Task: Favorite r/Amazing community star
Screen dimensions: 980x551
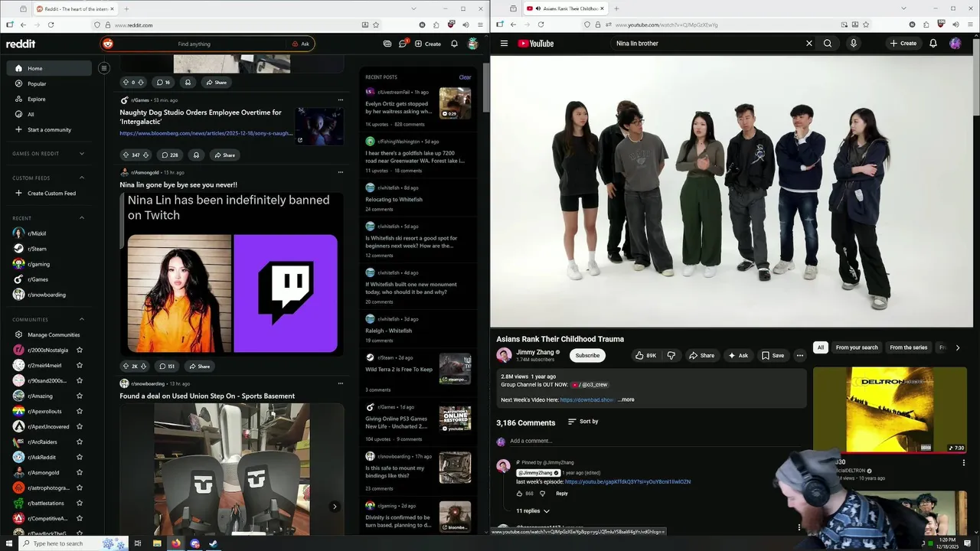Action: [x=79, y=396]
